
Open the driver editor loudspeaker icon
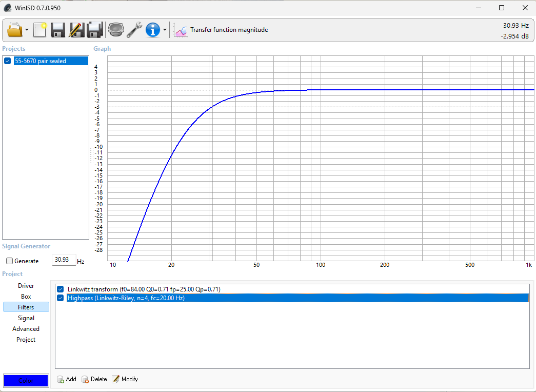(116, 30)
